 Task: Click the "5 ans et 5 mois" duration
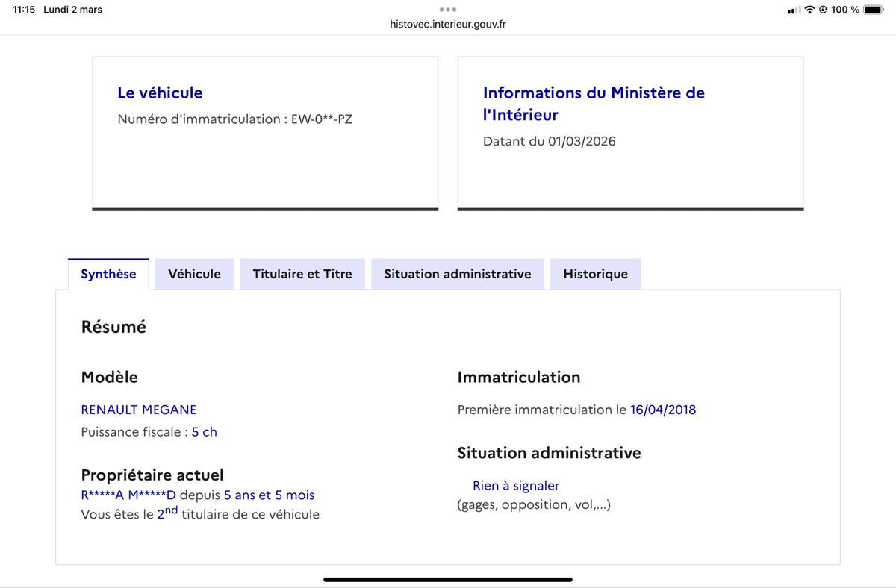(x=269, y=495)
